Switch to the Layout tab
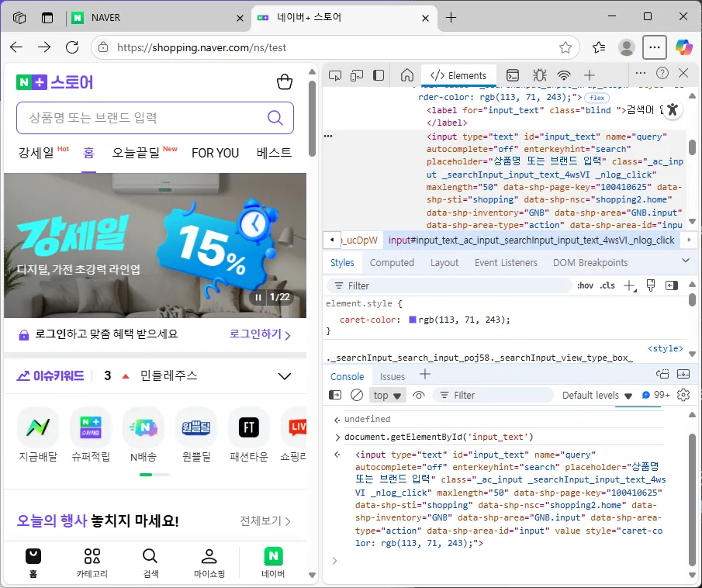This screenshot has width=702, height=588. coord(444,263)
